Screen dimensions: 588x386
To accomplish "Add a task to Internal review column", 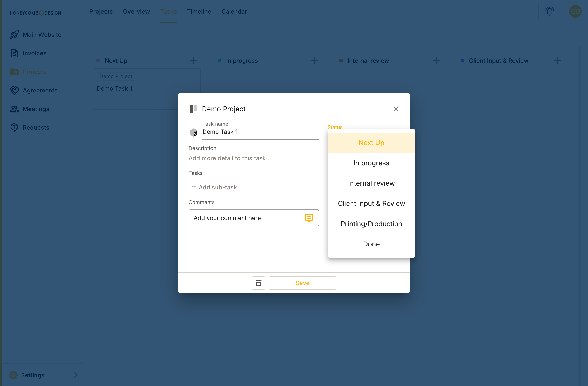I will (x=436, y=61).
